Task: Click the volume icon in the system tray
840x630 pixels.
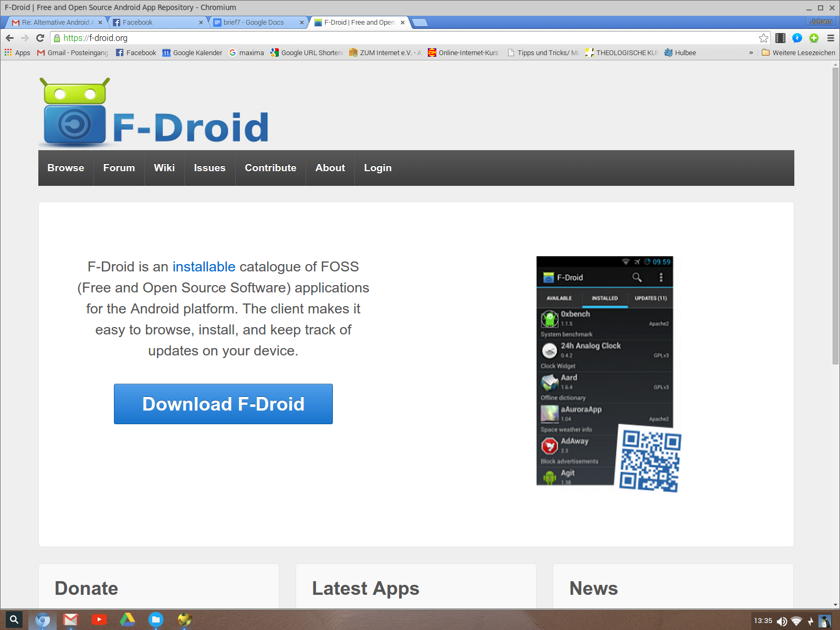Action: coord(782,622)
